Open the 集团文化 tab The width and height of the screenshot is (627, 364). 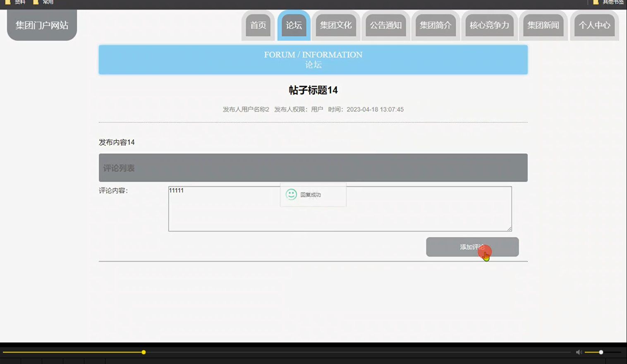(x=336, y=25)
